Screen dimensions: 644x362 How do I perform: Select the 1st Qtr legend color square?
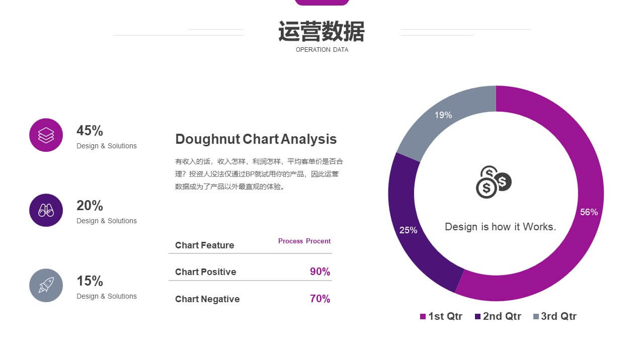[423, 316]
